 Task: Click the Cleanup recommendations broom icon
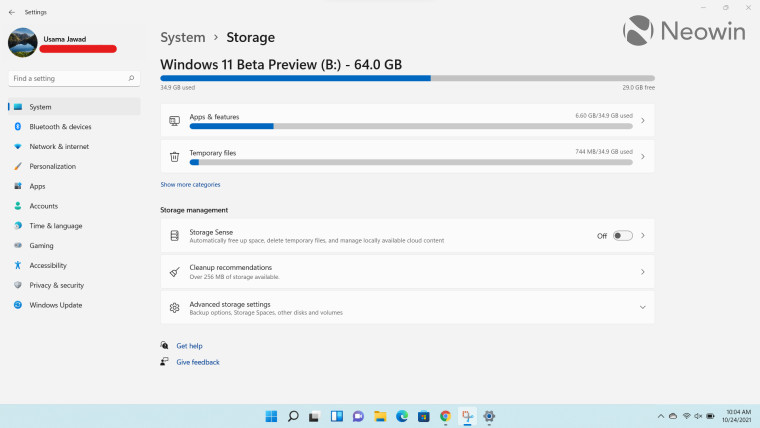174,272
